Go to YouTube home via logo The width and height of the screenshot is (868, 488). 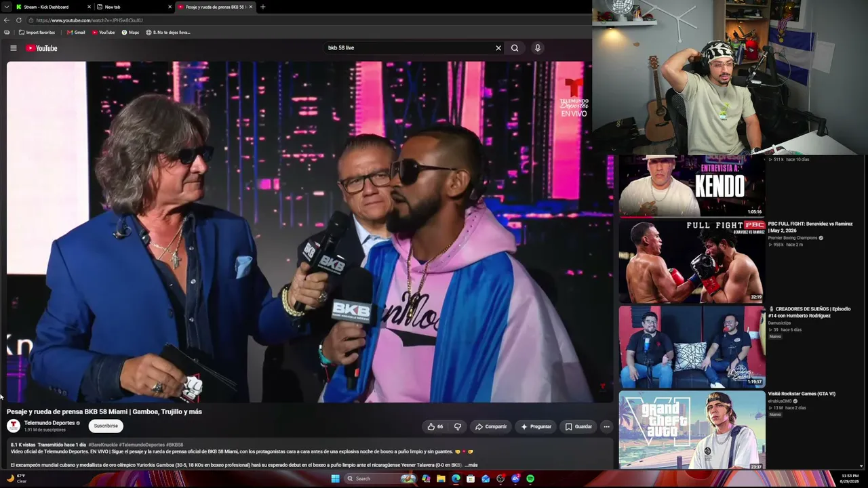pos(41,48)
